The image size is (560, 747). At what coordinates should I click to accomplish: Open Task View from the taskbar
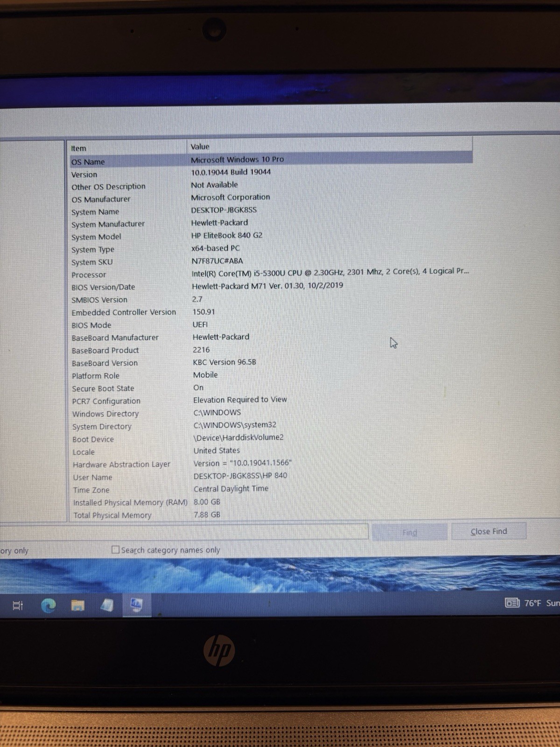point(18,606)
